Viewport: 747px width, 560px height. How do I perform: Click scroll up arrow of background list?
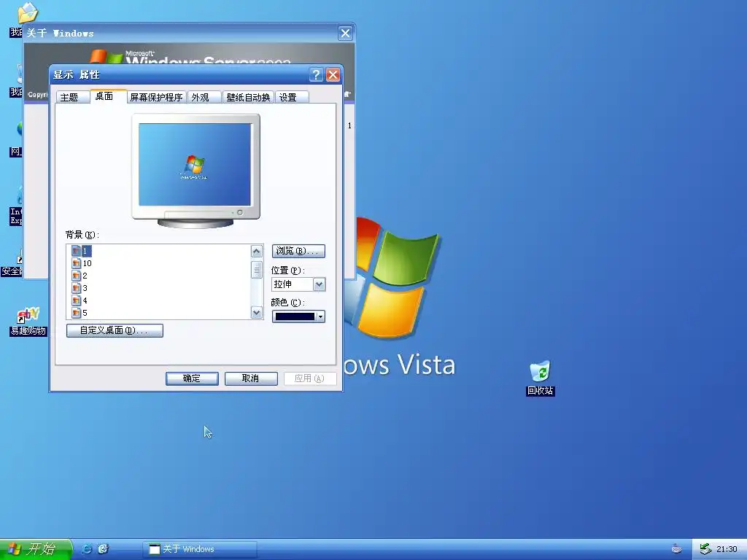[x=256, y=252]
